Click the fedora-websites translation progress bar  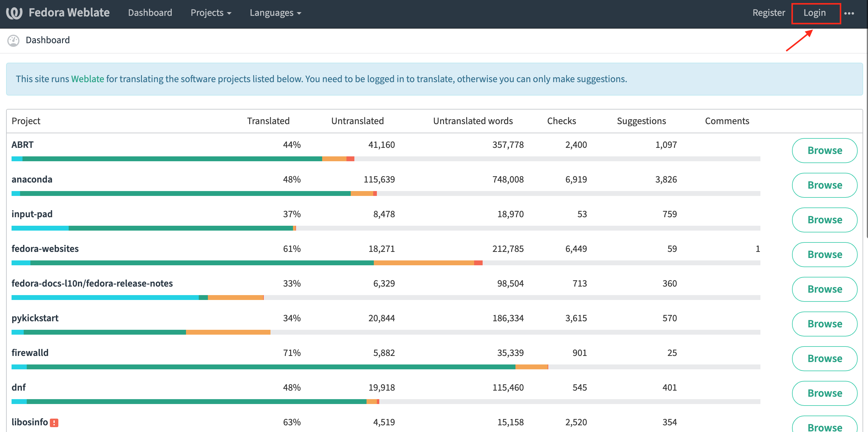(386, 263)
